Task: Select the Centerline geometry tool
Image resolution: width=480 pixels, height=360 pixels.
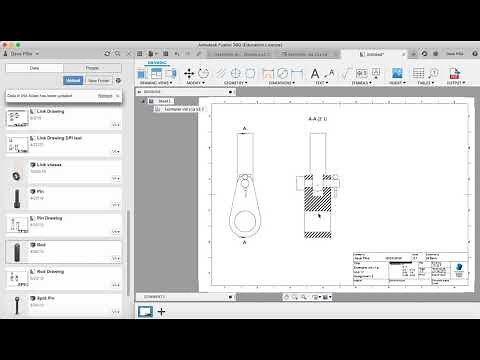Action: [221, 73]
